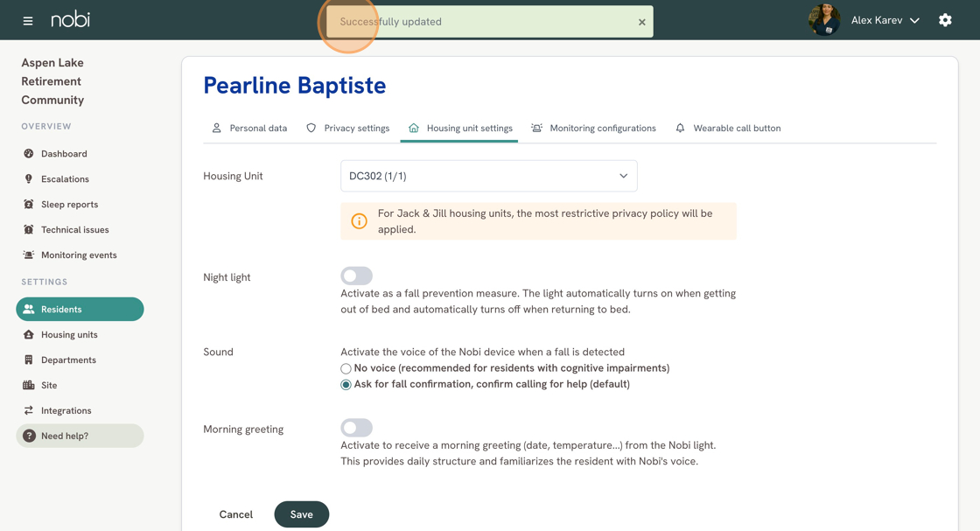Click the Successfully updated message text

point(390,22)
